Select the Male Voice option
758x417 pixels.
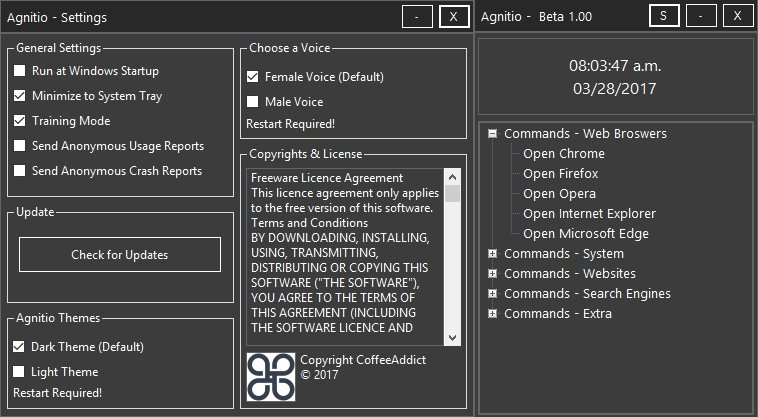pyautogui.click(x=252, y=101)
